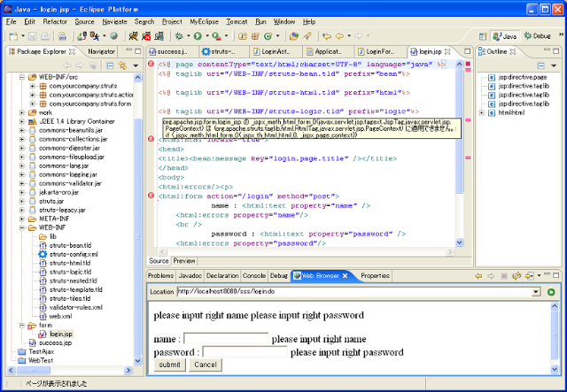Viewport: 567px width, 392px height.
Task: Expand the commons-beanutils.jar node
Action: click(x=22, y=130)
